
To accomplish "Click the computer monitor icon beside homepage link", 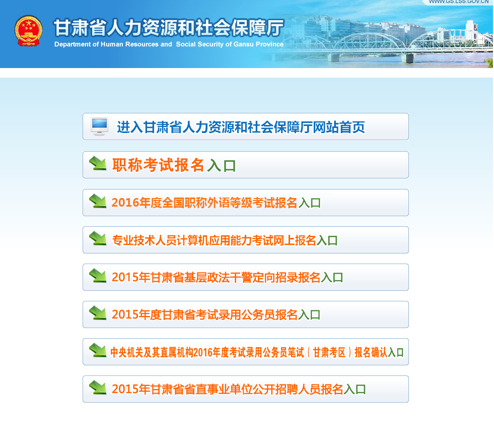I will click(99, 126).
